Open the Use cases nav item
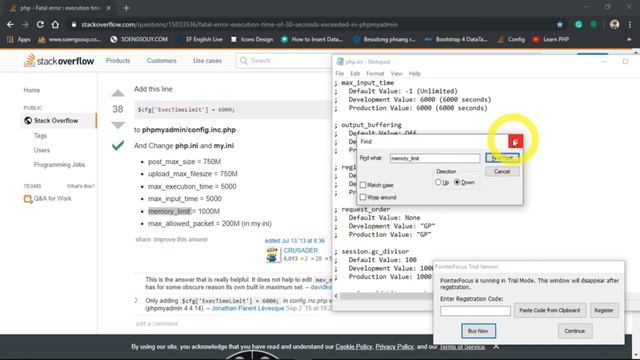The height and width of the screenshot is (360, 640). [x=207, y=61]
